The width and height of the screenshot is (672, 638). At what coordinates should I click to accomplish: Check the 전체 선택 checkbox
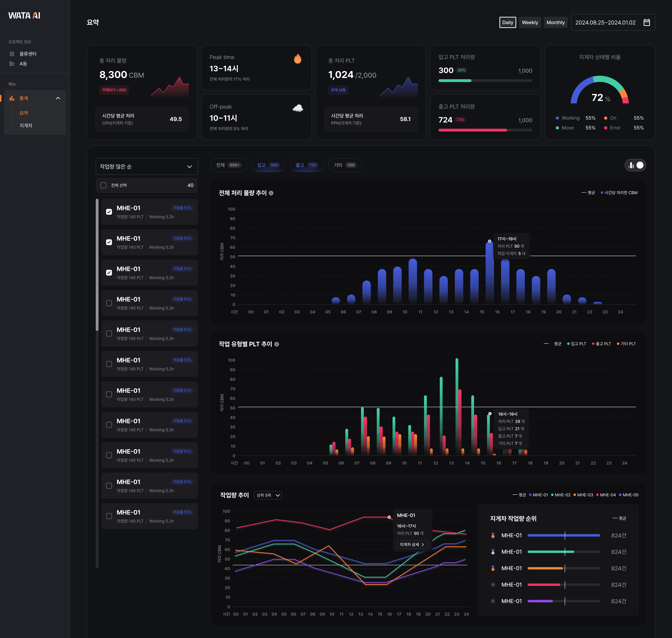tap(103, 185)
